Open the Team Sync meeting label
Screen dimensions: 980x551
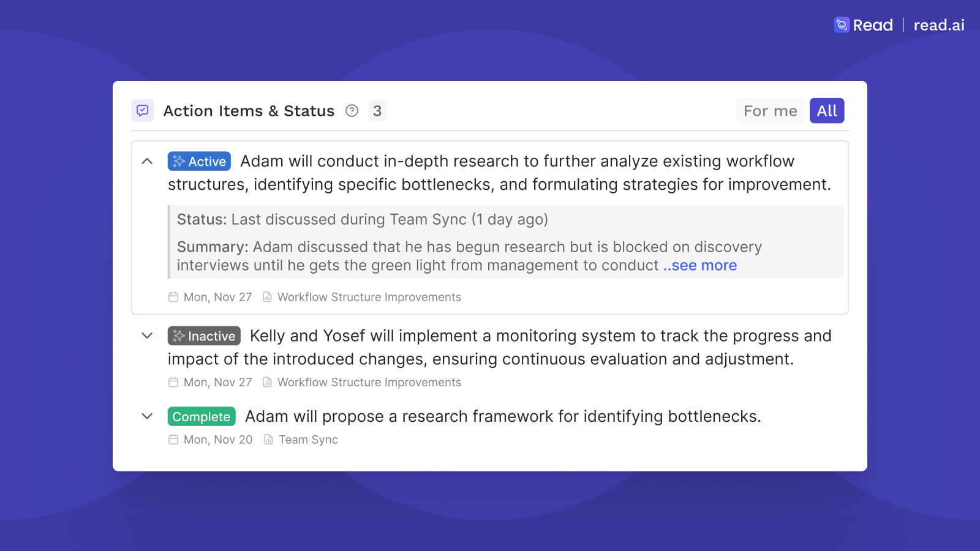309,440
